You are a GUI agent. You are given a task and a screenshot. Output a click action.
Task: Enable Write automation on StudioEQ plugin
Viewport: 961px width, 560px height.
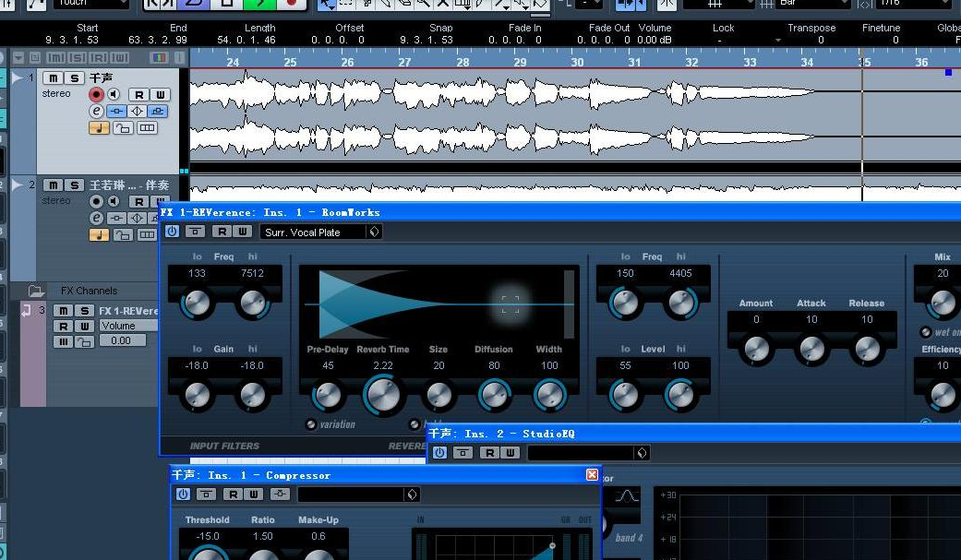pos(509,453)
